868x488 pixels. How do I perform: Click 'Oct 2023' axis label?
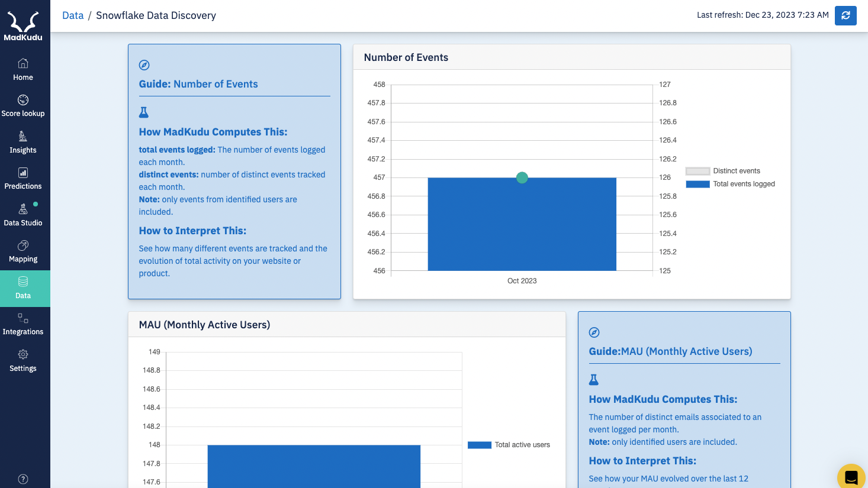coord(522,281)
